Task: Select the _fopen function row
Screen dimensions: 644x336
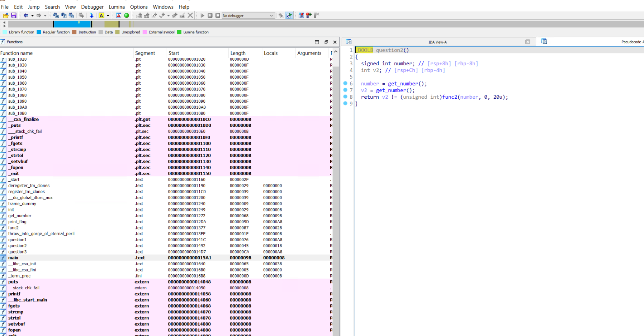Action: 166,168
